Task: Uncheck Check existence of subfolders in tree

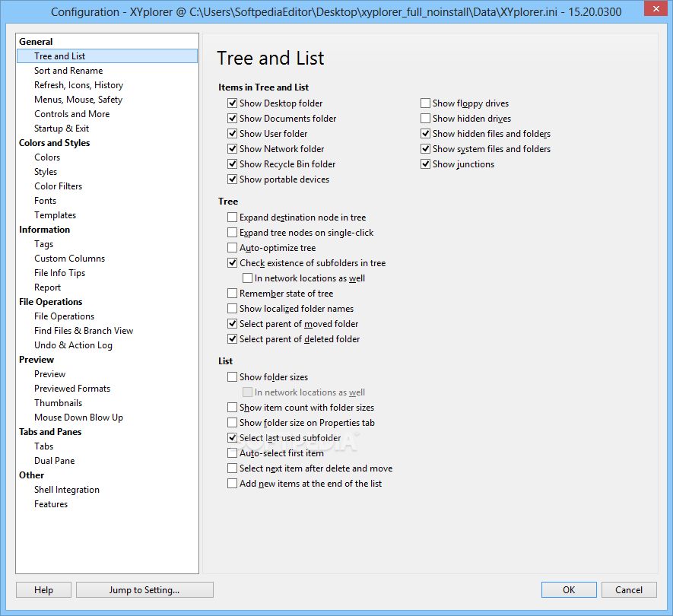Action: pyautogui.click(x=232, y=262)
